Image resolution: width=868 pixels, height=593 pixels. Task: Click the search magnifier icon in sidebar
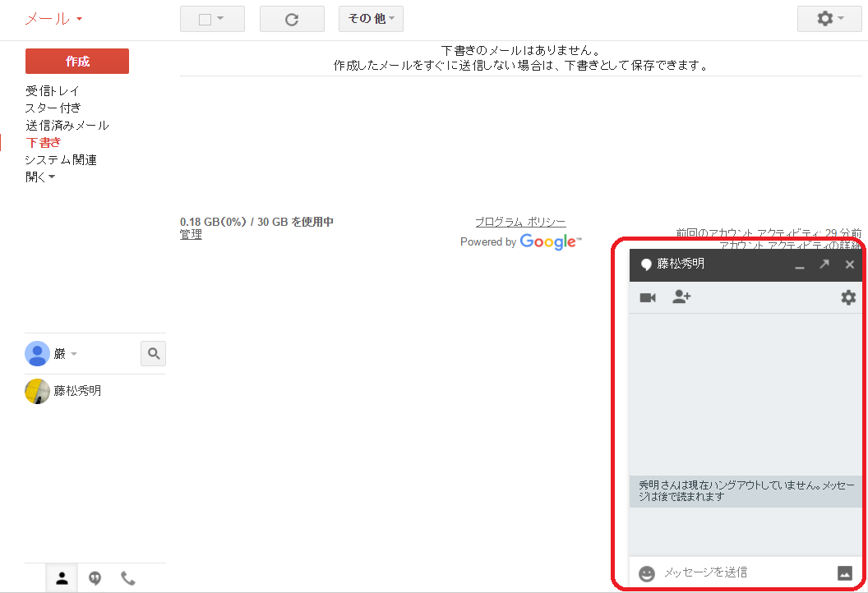[x=153, y=354]
